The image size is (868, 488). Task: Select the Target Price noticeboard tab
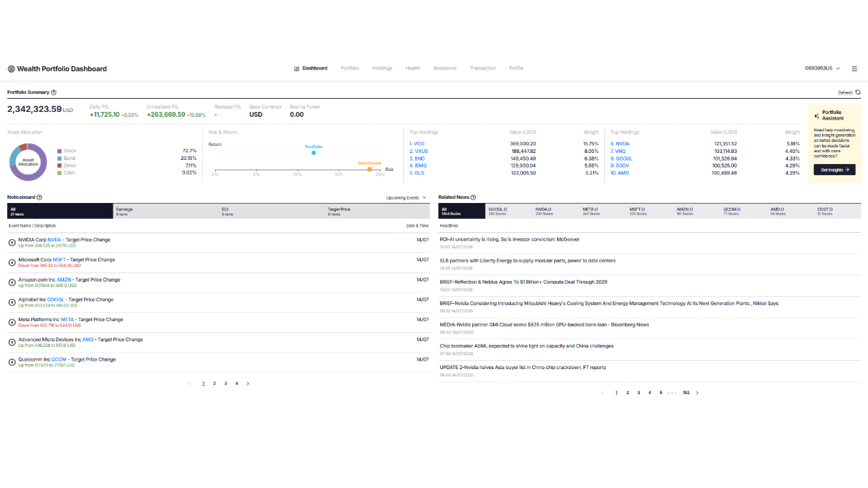pyautogui.click(x=378, y=211)
